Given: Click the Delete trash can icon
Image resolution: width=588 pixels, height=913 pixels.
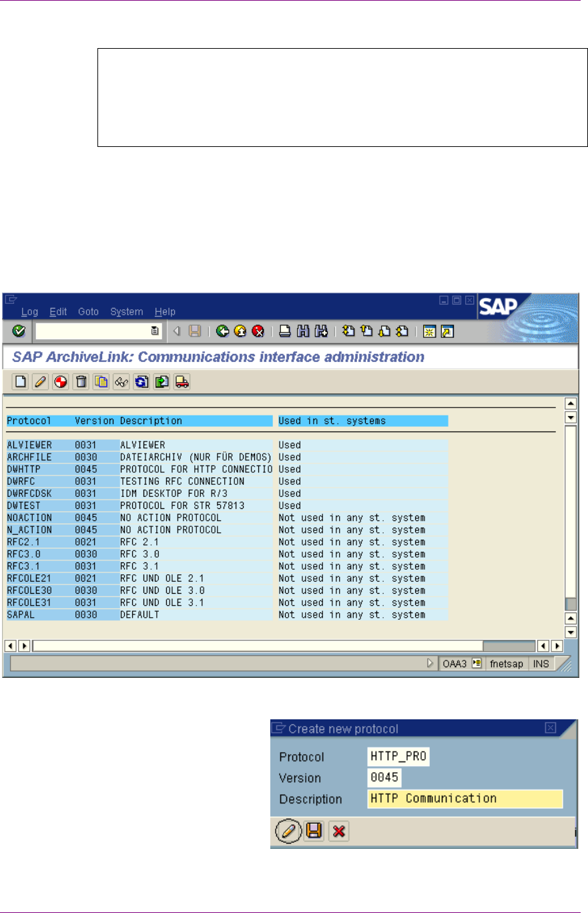Looking at the screenshot, I should click(81, 381).
